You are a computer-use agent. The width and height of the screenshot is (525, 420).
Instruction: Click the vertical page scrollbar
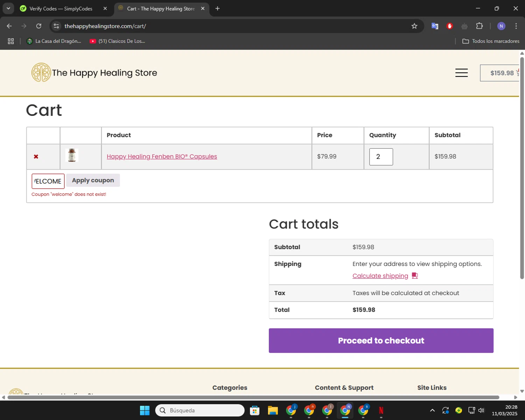[522, 168]
